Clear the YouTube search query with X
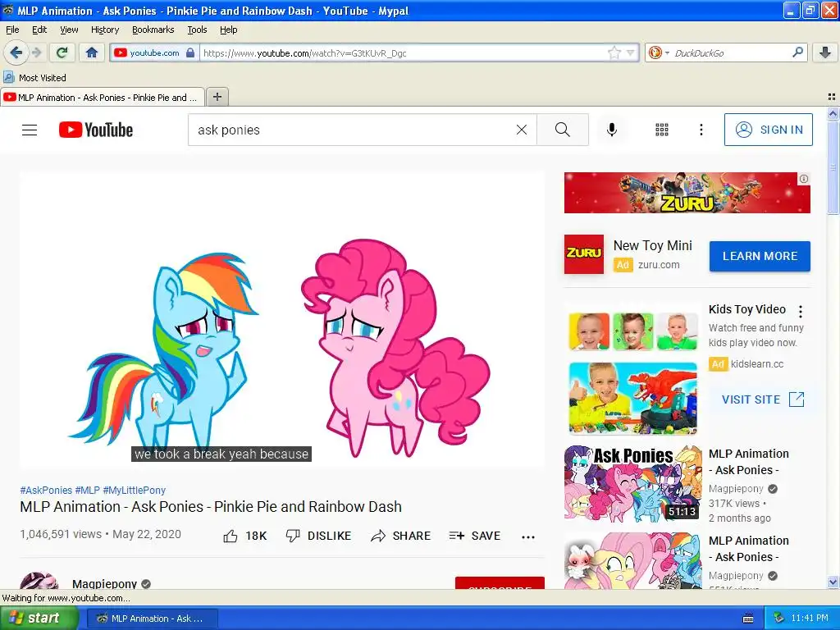This screenshot has height=630, width=840. pyautogui.click(x=521, y=130)
